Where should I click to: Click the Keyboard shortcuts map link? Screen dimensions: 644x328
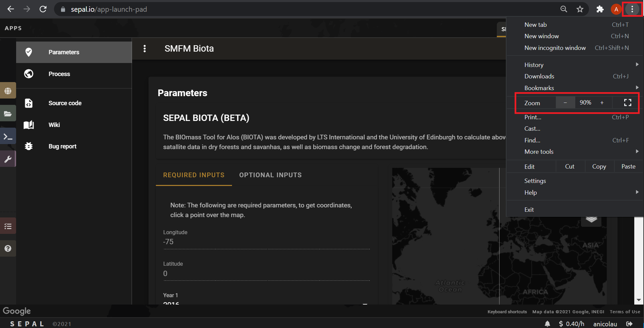[x=507, y=312]
